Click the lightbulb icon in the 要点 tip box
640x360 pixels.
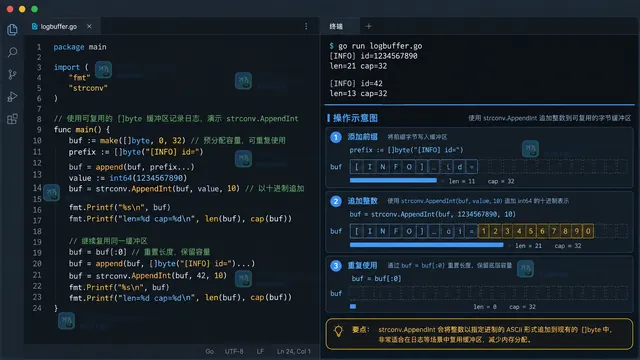tap(338, 331)
